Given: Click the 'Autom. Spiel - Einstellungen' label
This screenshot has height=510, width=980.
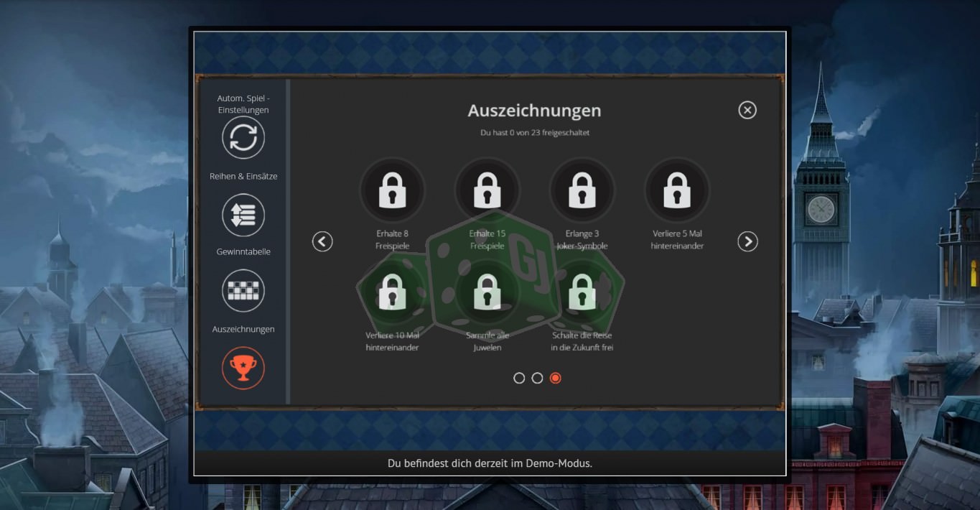Looking at the screenshot, I should click(x=243, y=104).
